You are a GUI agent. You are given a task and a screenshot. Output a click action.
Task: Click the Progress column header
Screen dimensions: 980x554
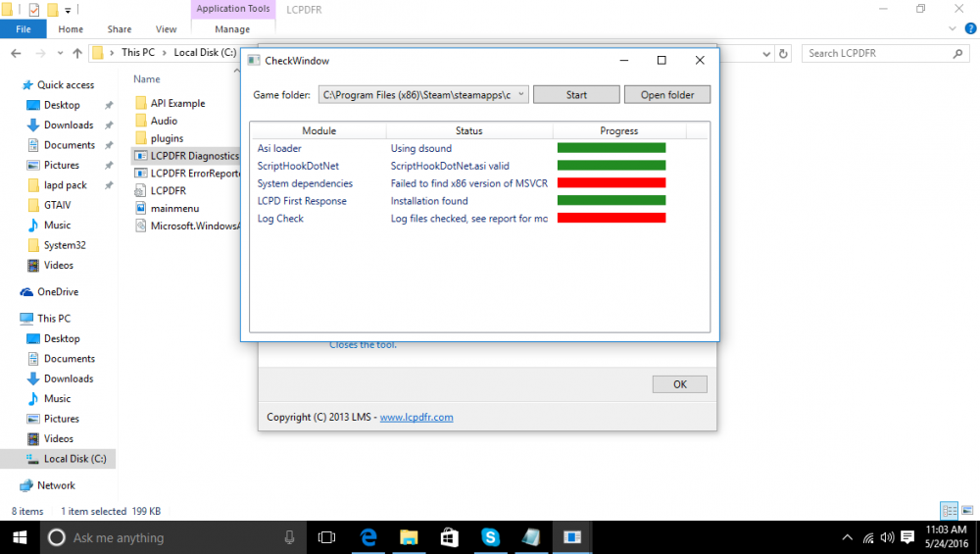tap(618, 130)
